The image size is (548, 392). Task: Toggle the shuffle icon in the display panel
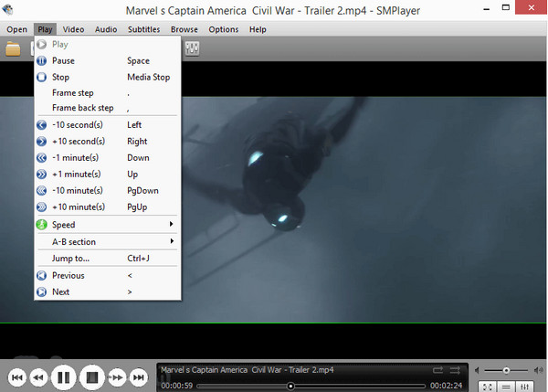point(455,370)
